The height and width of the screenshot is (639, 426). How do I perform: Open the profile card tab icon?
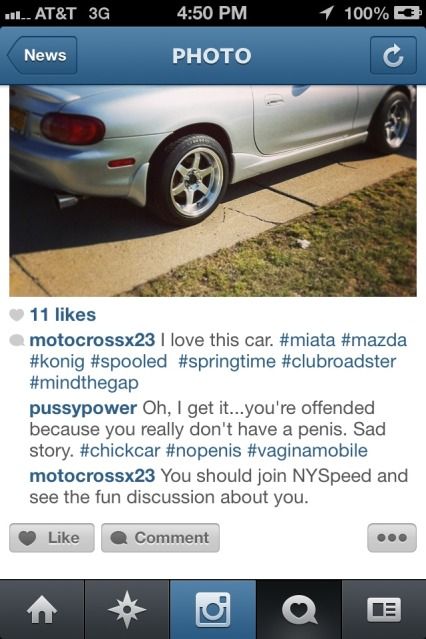point(384,610)
